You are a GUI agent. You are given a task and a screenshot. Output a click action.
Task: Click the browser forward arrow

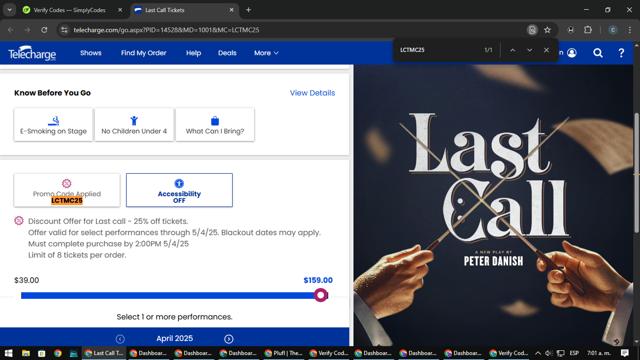click(x=27, y=30)
